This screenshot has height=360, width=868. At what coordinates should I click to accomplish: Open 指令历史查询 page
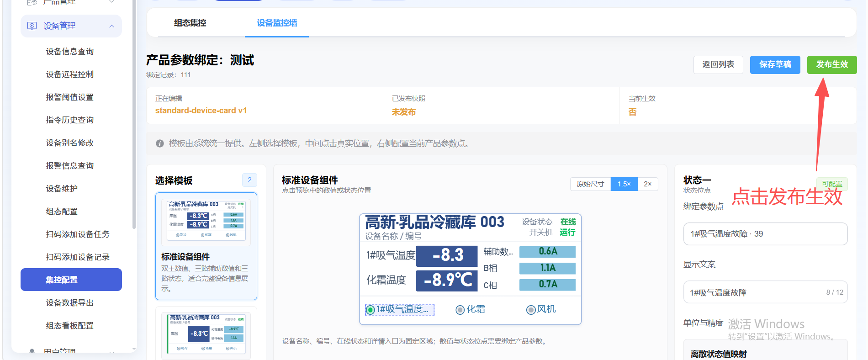click(x=70, y=120)
